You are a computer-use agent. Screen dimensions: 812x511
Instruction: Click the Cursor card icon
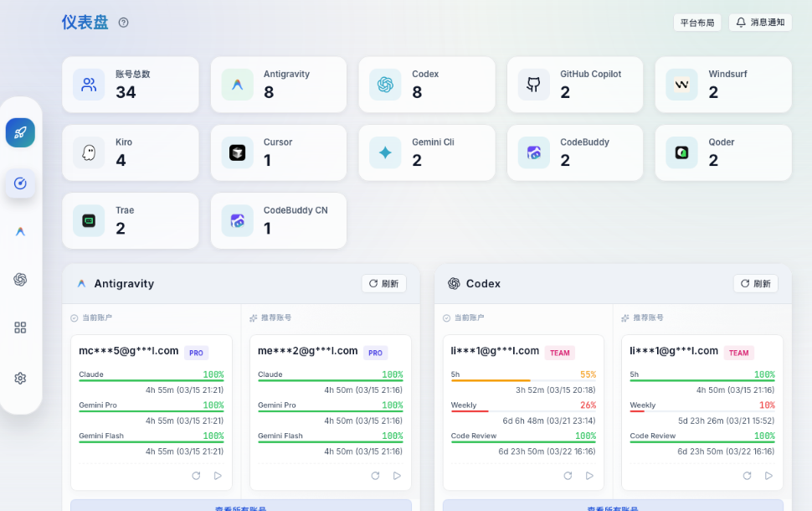pyautogui.click(x=237, y=153)
